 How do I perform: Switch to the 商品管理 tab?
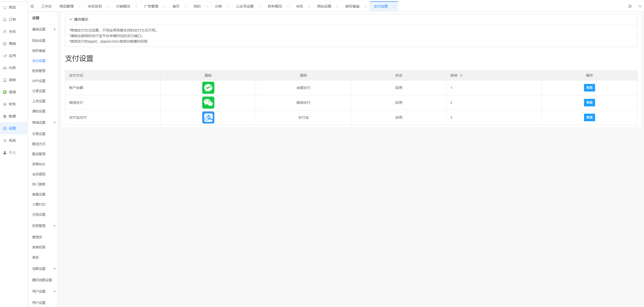click(67, 6)
